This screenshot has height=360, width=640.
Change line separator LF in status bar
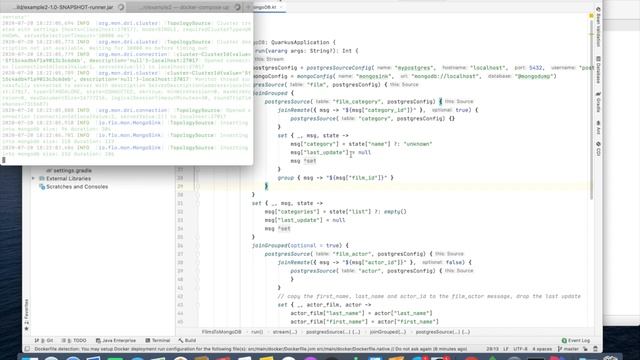(506, 349)
